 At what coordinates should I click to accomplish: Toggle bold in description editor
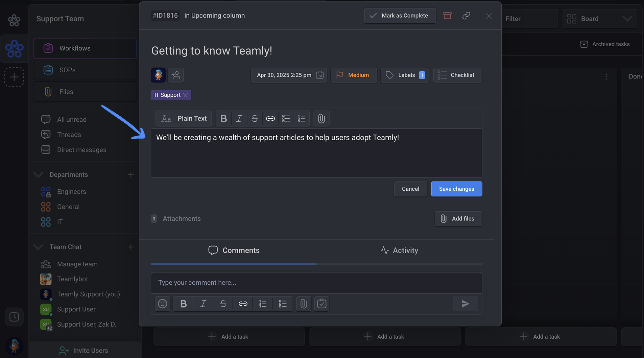[x=223, y=119]
